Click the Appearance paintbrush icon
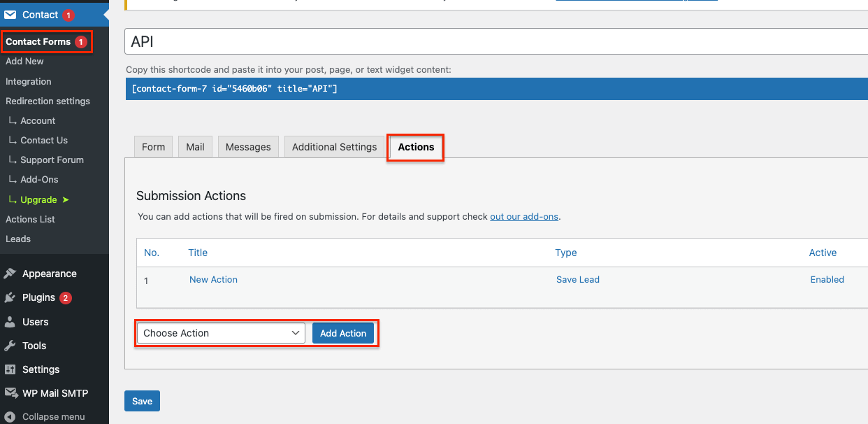The image size is (868, 424). click(x=10, y=274)
